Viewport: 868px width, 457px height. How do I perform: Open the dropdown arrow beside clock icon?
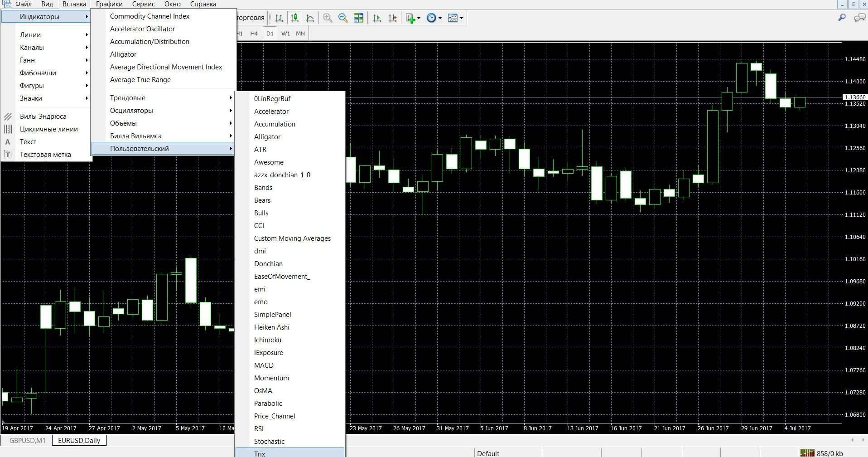440,18
